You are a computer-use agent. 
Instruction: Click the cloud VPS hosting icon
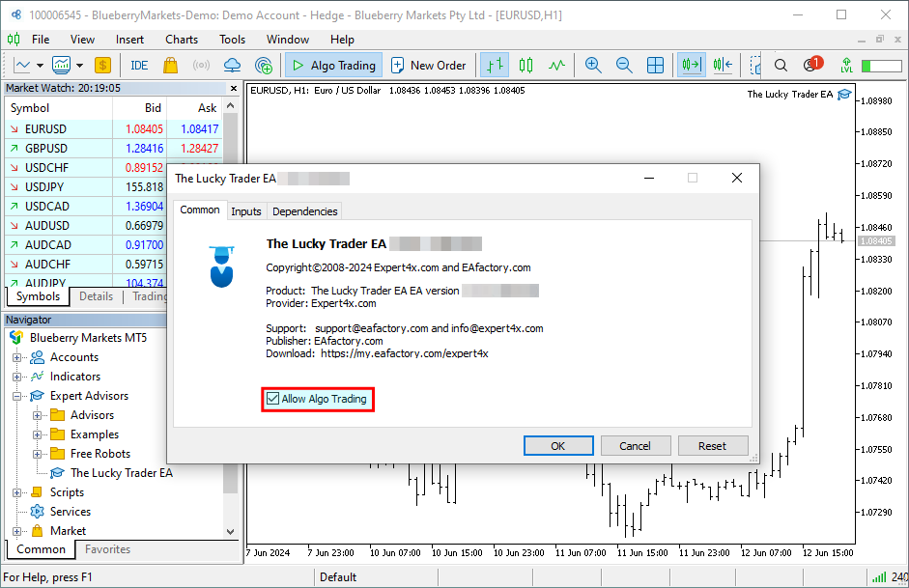coord(232,66)
